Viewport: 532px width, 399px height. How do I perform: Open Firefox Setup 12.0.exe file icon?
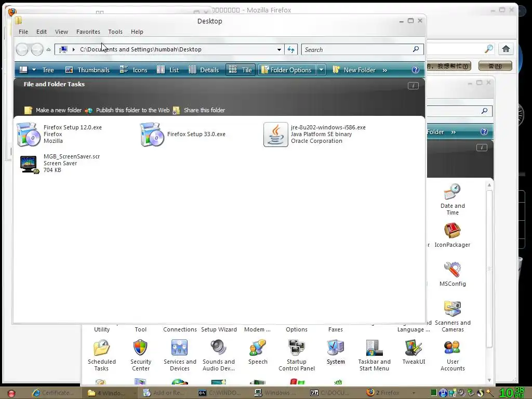(28, 135)
